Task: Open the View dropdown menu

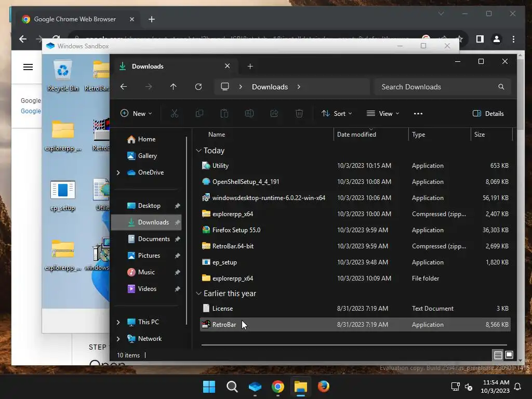Action: coord(383,114)
